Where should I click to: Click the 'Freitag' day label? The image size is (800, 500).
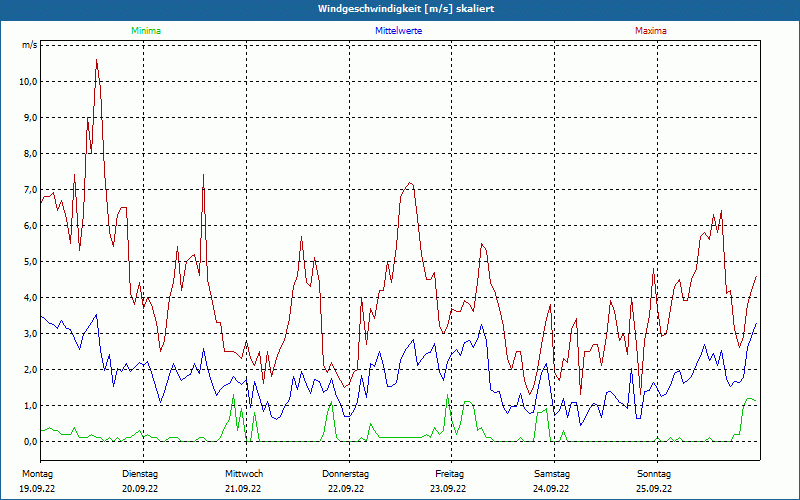(449, 474)
